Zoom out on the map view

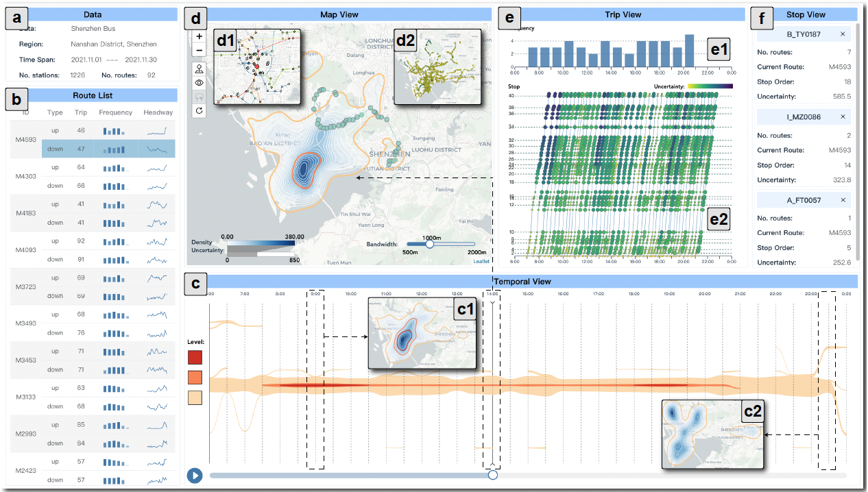point(200,50)
